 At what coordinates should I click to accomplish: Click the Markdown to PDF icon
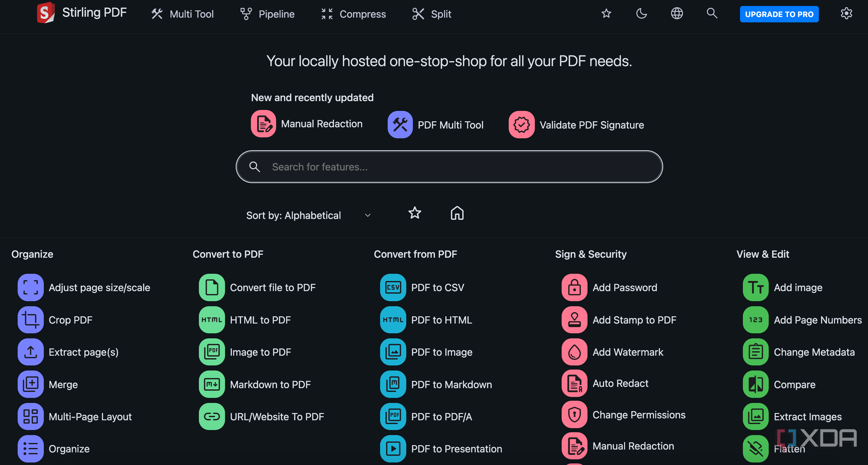click(211, 384)
